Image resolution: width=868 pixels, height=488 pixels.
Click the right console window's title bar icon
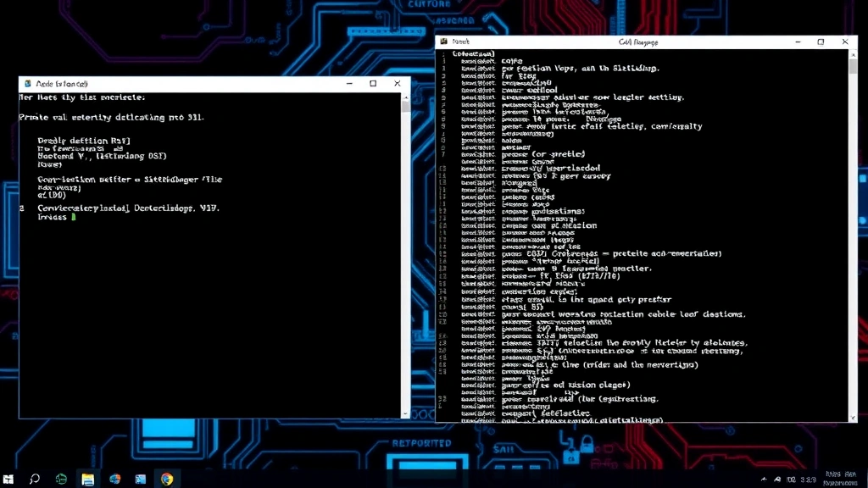pyautogui.click(x=445, y=41)
